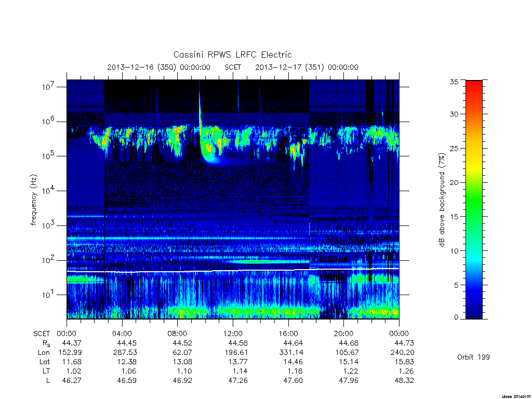Image resolution: width=532 pixels, height=399 pixels.
Task: Click Lon value 62.07
Action: click(182, 353)
